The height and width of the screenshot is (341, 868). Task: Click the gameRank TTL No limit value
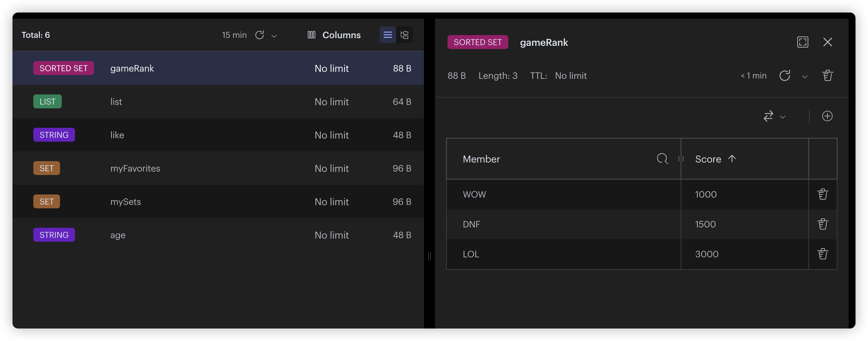coord(571,76)
